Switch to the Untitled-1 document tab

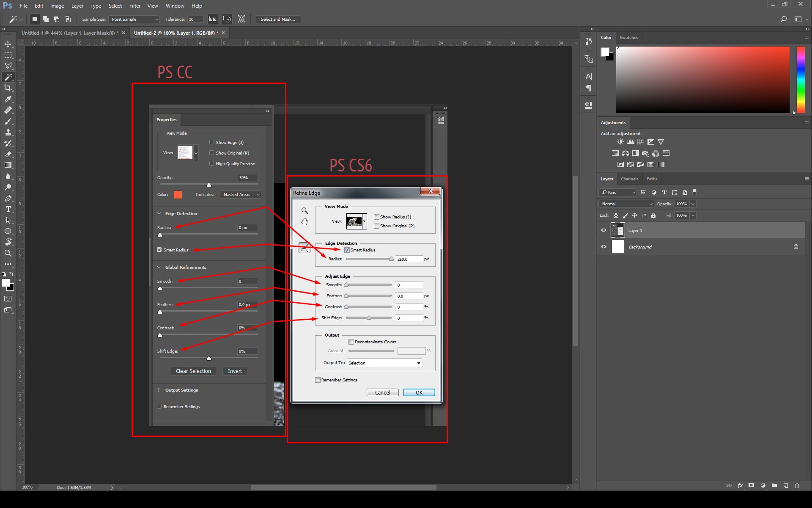coord(70,33)
